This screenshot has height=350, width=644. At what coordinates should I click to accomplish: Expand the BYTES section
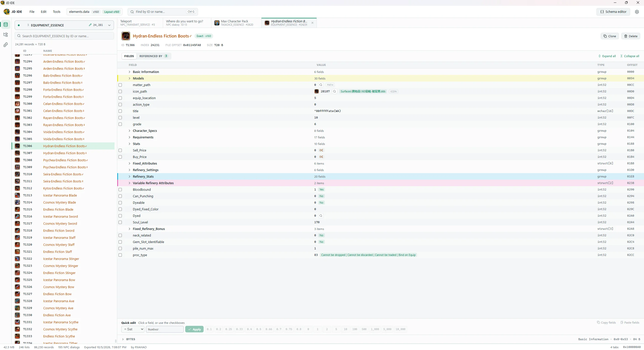click(123, 339)
